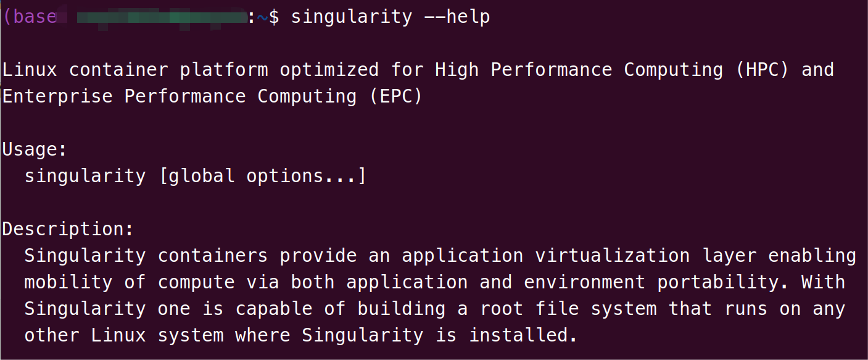Click "singularity" in the typed prompt command
This screenshot has height=360, width=868.
(x=352, y=17)
